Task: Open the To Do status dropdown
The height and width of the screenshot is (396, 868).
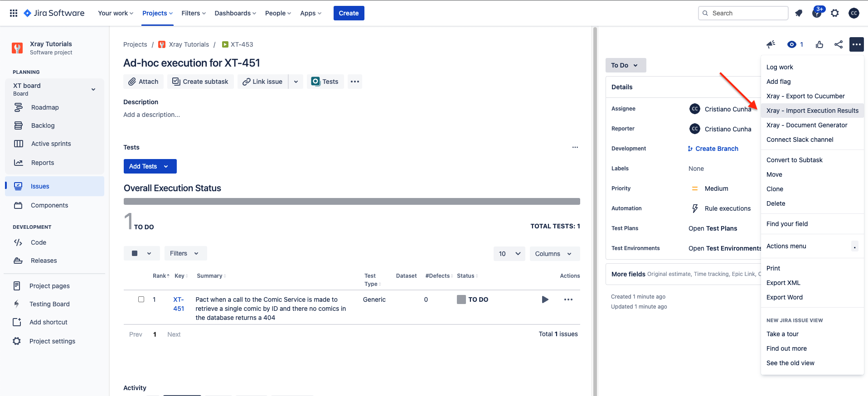Action: click(626, 65)
